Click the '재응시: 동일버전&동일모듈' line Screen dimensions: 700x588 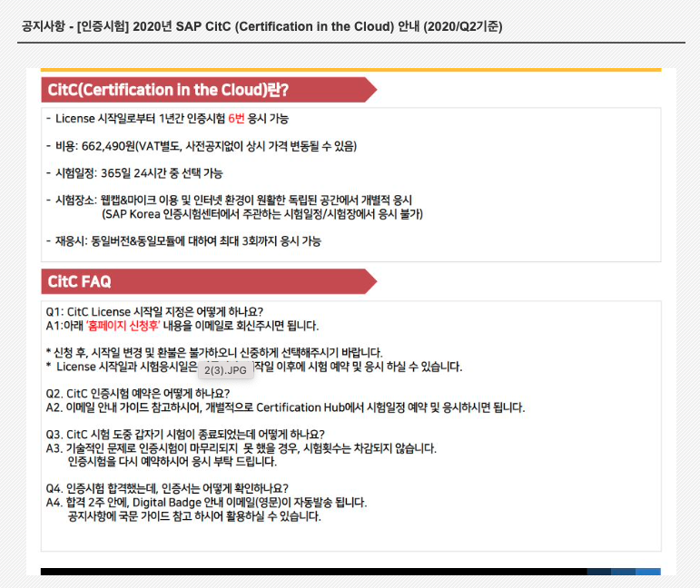click(x=183, y=241)
